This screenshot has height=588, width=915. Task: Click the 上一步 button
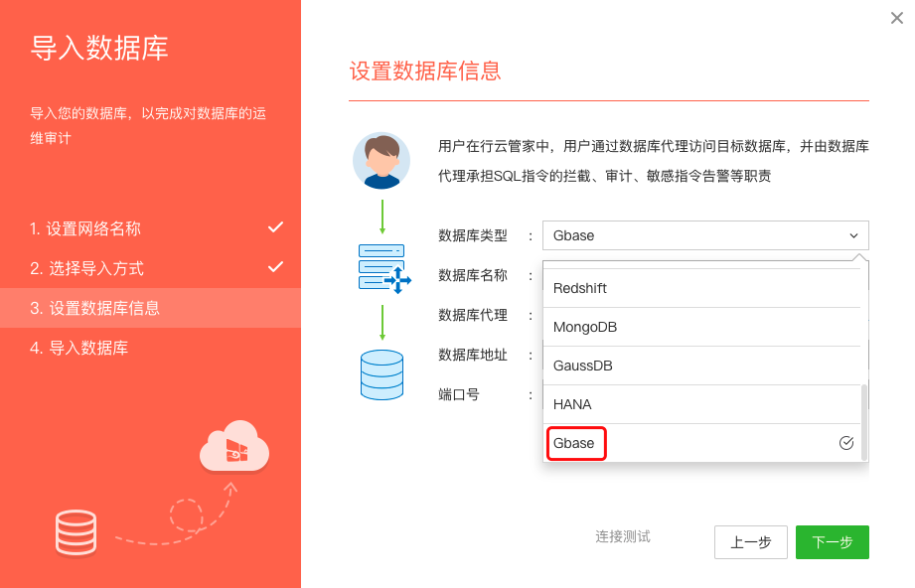tap(751, 542)
